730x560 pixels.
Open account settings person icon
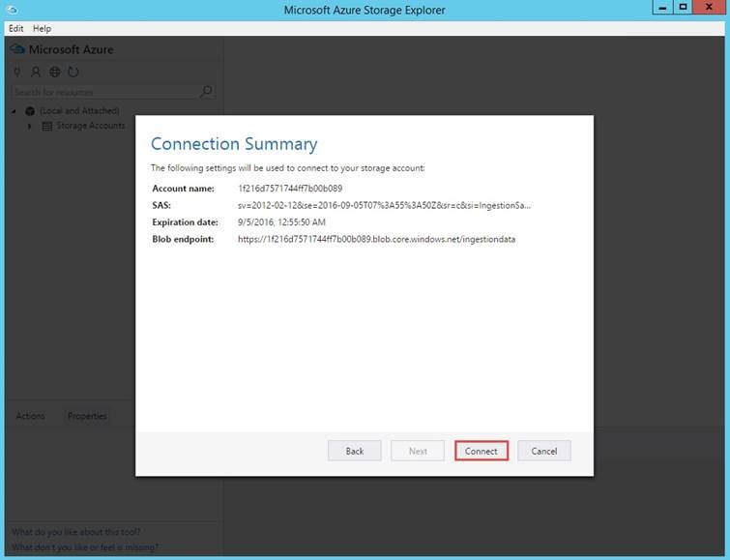pyautogui.click(x=36, y=72)
